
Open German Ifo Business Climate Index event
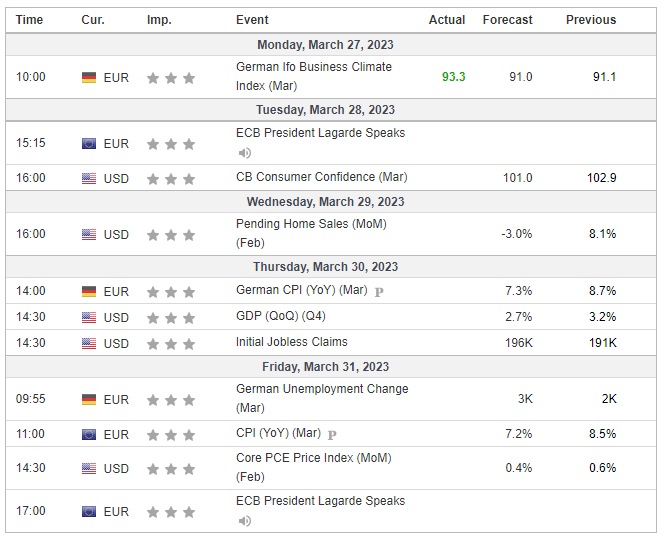pos(314,76)
